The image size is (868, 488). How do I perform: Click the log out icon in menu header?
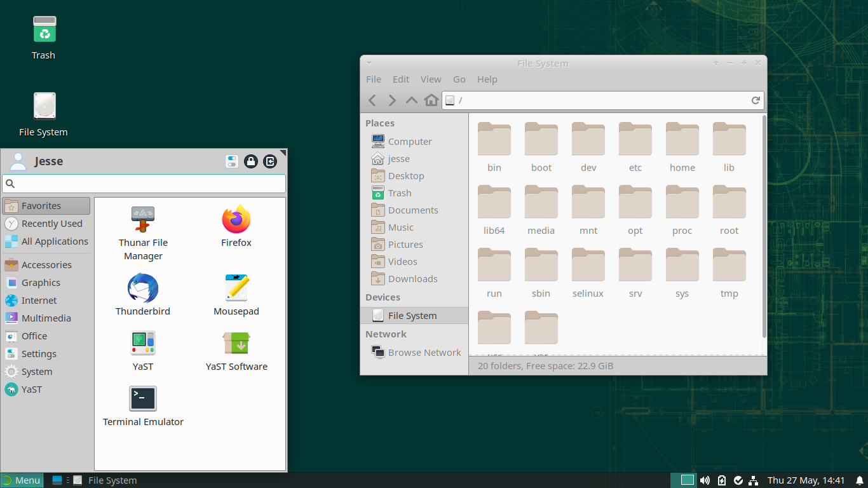click(x=270, y=161)
